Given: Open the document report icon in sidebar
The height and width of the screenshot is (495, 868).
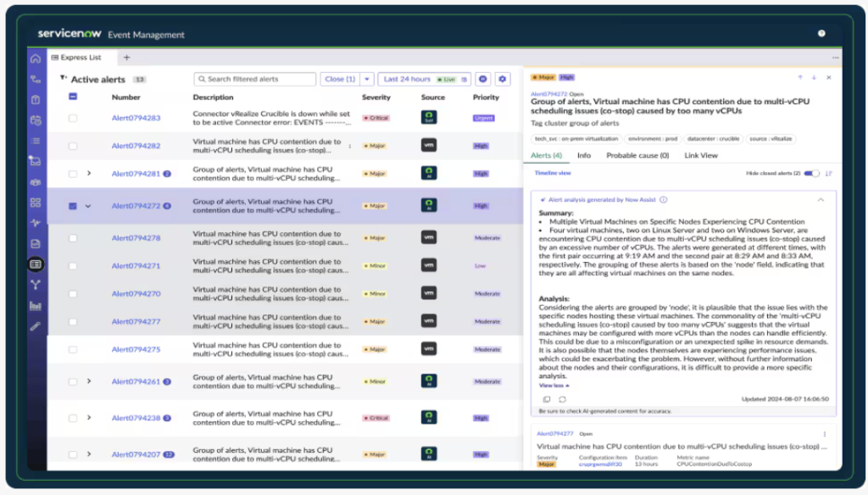Looking at the screenshot, I should click(36, 243).
